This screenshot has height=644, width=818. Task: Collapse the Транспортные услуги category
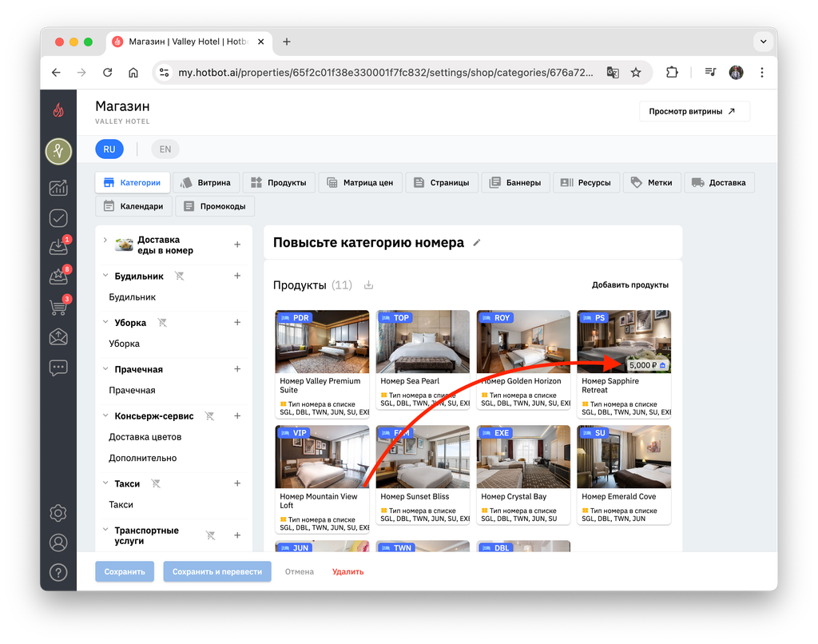[105, 529]
